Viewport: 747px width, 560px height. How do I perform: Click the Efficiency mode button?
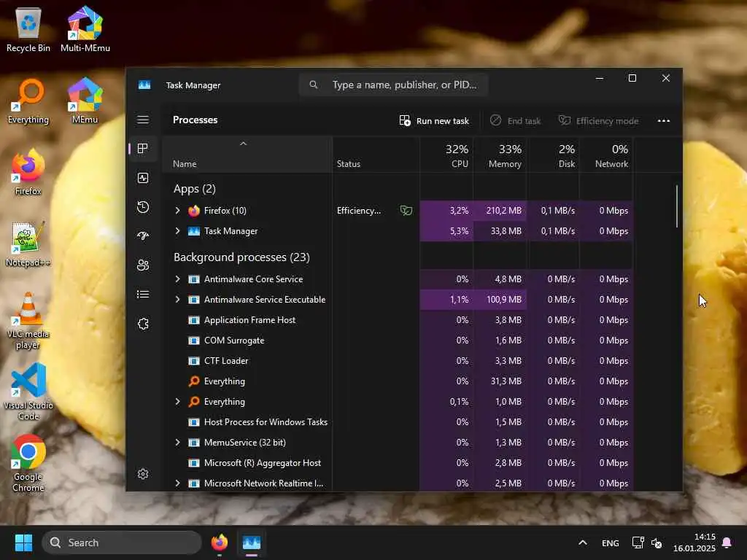click(x=598, y=121)
